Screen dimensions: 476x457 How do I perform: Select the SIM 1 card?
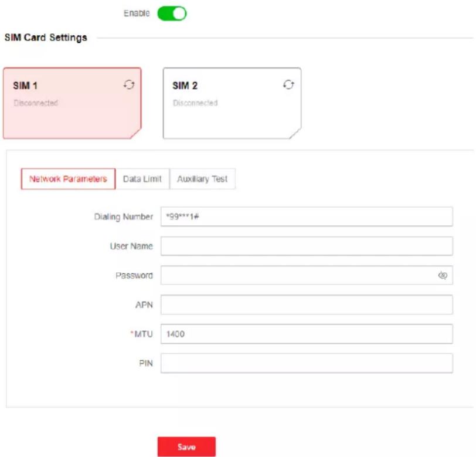point(72,103)
